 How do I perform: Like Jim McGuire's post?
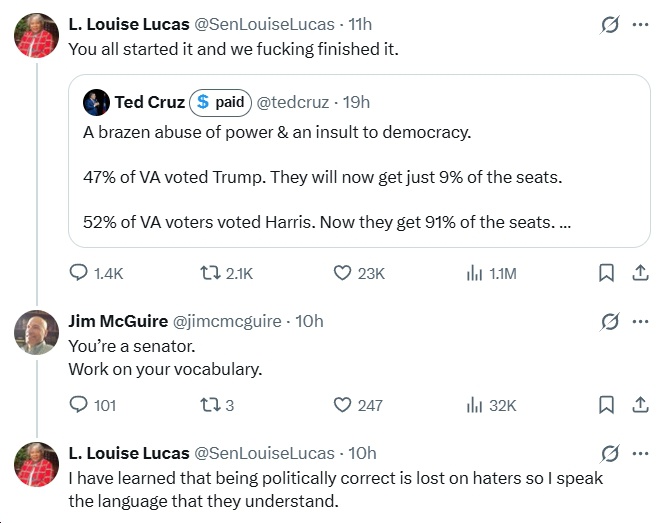click(x=343, y=405)
